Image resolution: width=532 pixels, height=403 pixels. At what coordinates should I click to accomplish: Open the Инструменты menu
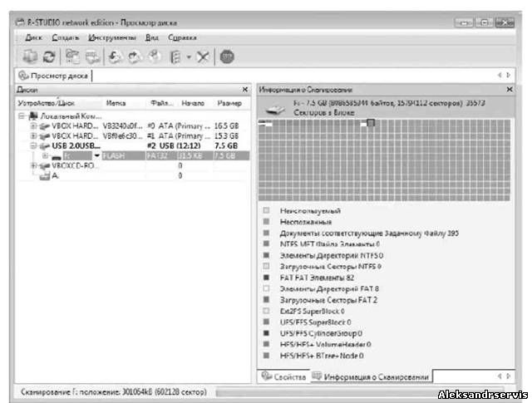pos(112,37)
